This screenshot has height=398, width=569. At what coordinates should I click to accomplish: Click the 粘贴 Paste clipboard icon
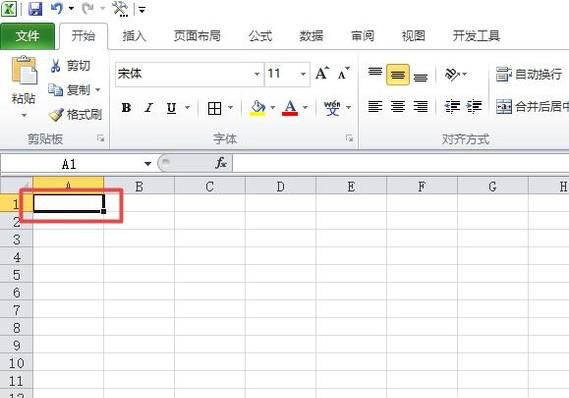click(24, 70)
